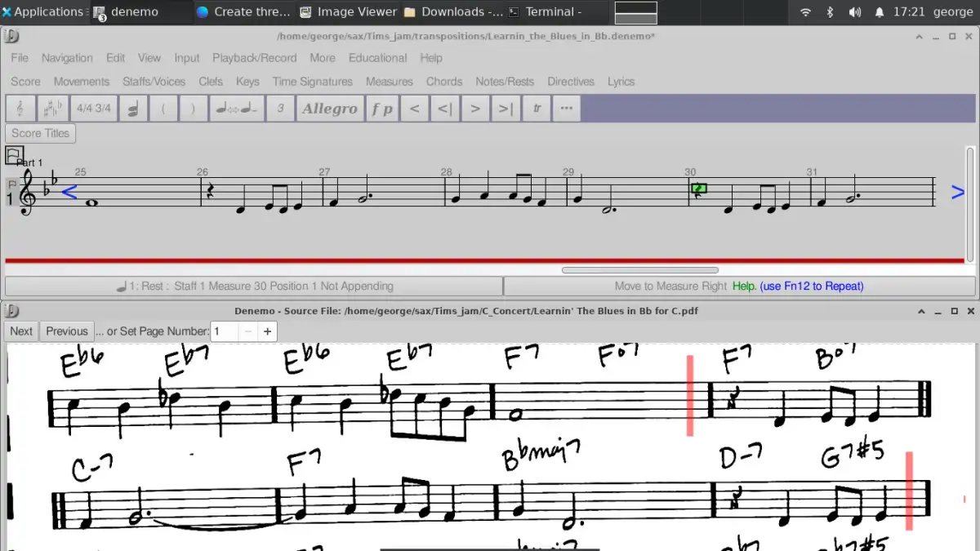980x551 pixels.
Task: Open the Wi-Fi network indicator
Action: tap(805, 12)
